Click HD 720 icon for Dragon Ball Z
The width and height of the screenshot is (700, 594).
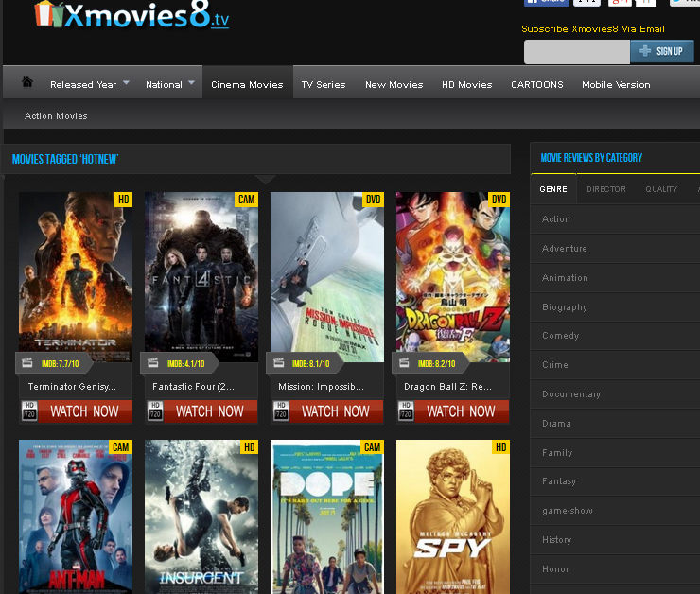[406, 411]
